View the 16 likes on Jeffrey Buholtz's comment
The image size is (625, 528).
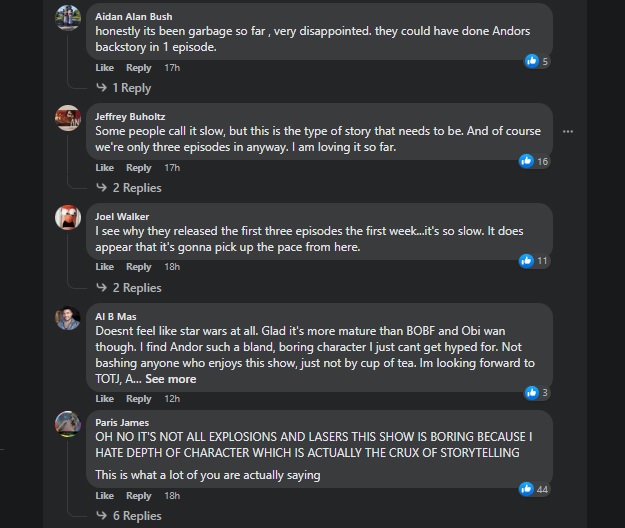click(534, 161)
